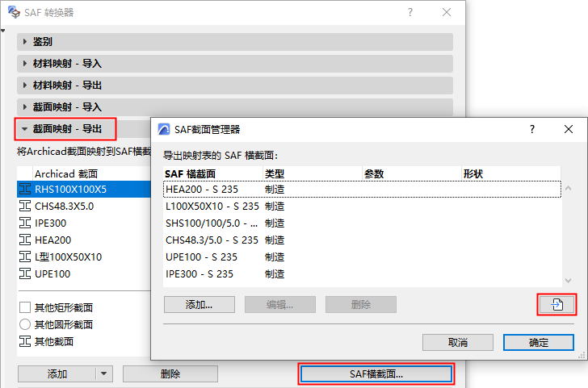Select the UPE100 - S 235 row
588x388 pixels.
click(x=362, y=257)
